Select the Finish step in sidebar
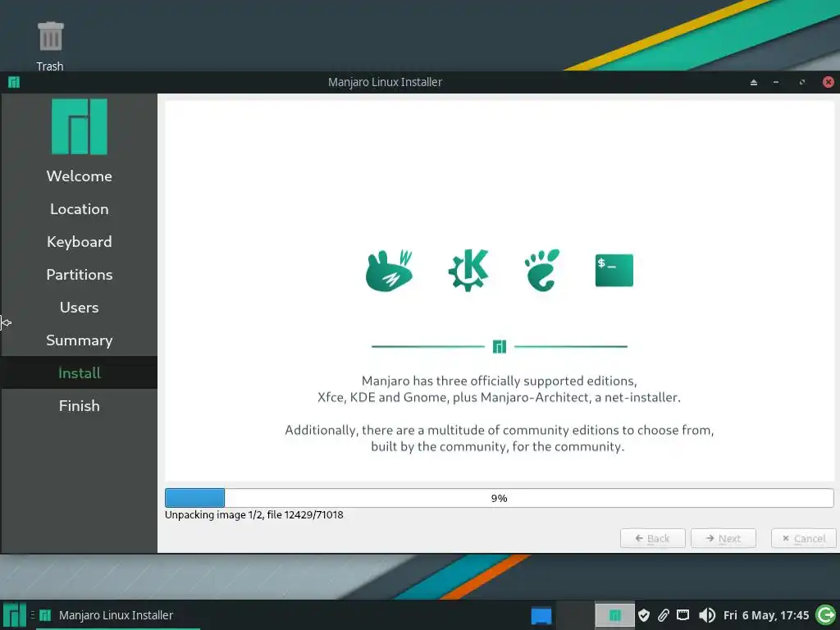The height and width of the screenshot is (630, 840). click(x=80, y=405)
